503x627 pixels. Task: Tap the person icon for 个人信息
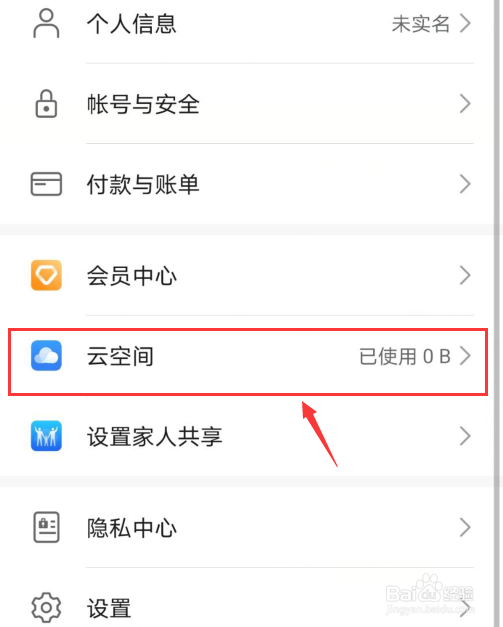coord(46,24)
